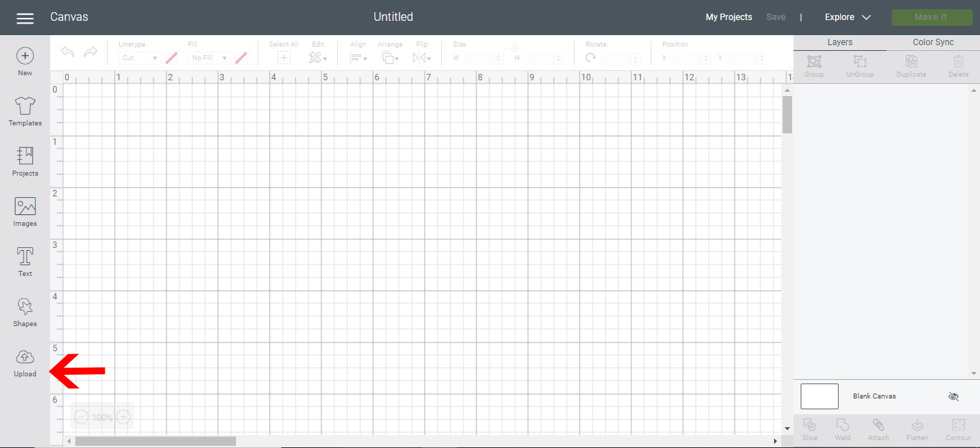Screen dimensions: 980x448
Task: Switch to the Color Sync tab
Action: [x=933, y=42]
